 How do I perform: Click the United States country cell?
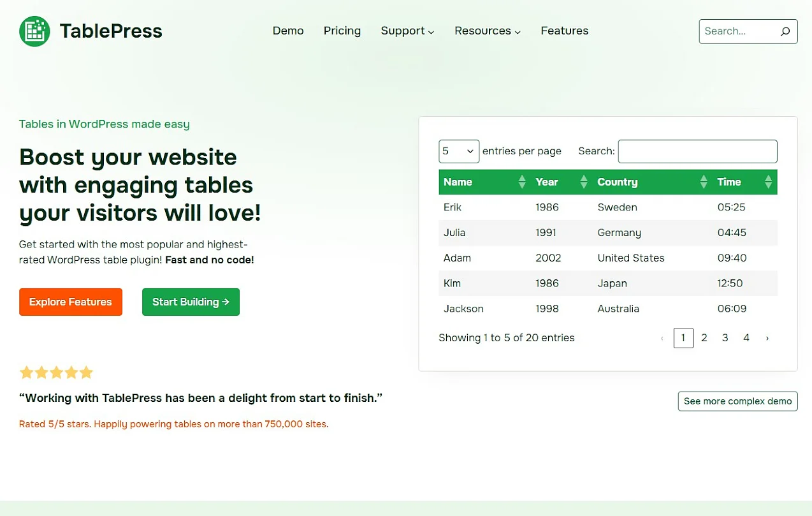[653, 258]
